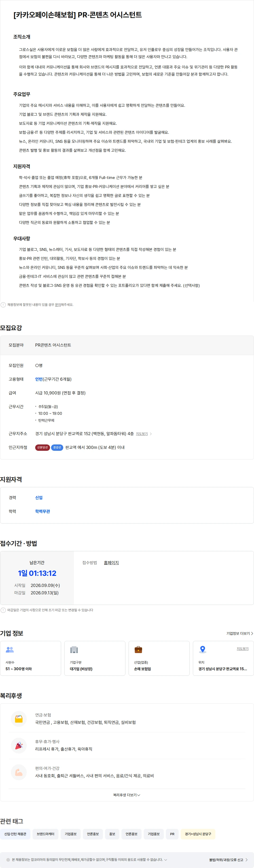Click the 신입 experience link
The height and width of the screenshot is (868, 254).
[x=39, y=497]
